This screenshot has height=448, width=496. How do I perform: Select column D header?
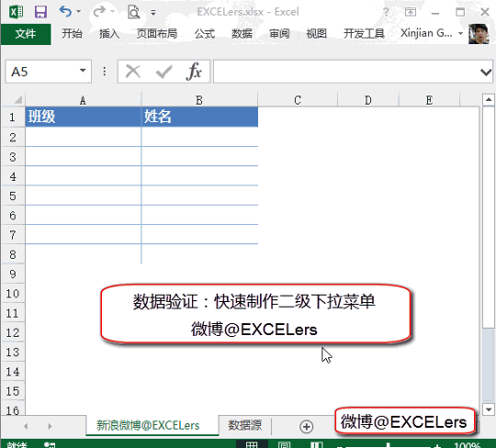368,100
